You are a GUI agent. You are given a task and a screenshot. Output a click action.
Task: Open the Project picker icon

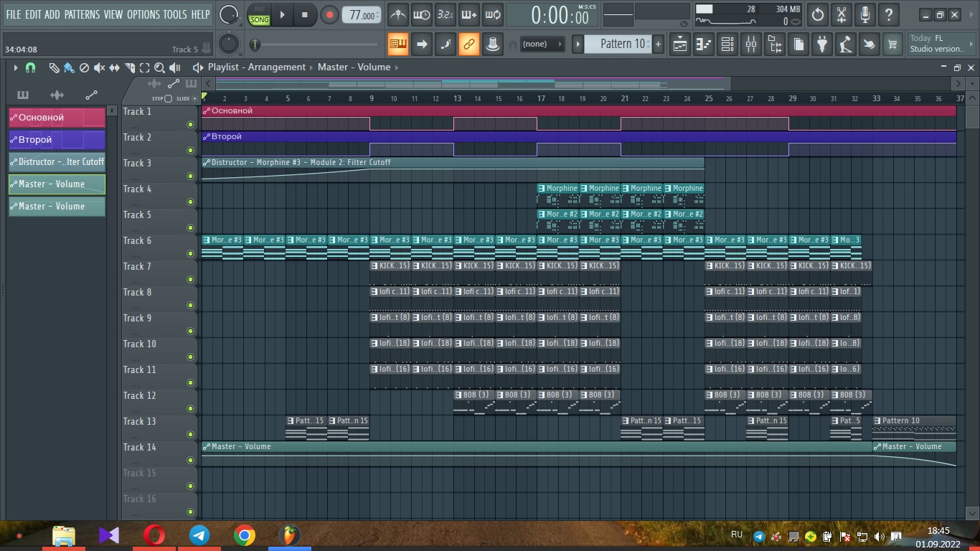tap(798, 44)
